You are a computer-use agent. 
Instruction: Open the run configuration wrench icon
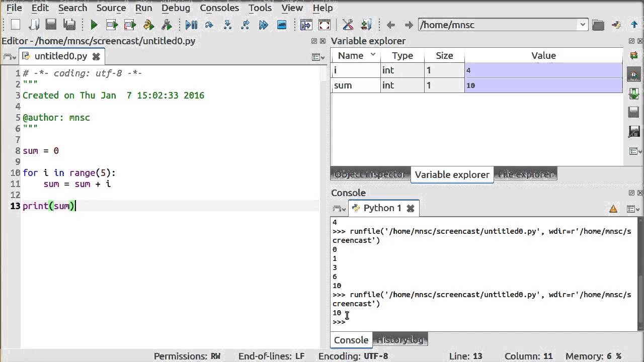pos(167,25)
